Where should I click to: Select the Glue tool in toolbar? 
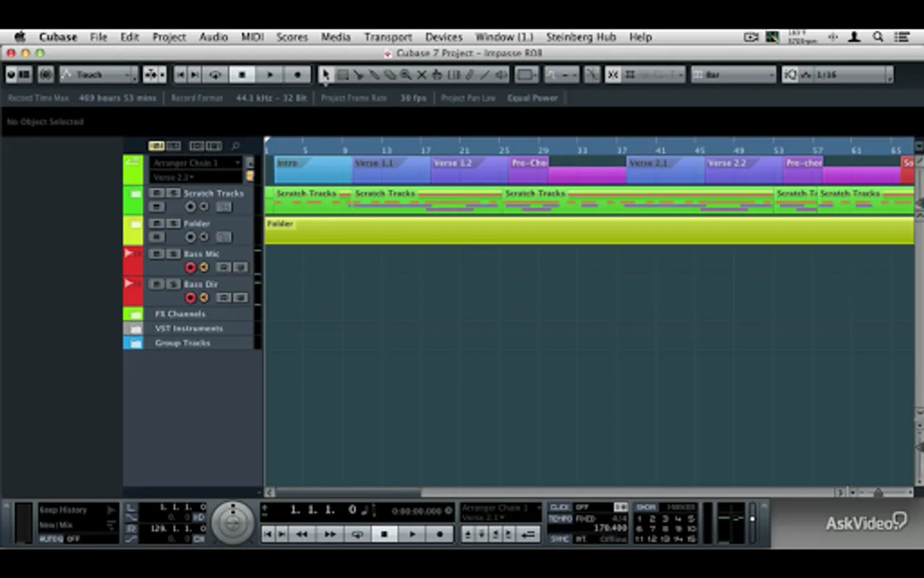(x=374, y=75)
